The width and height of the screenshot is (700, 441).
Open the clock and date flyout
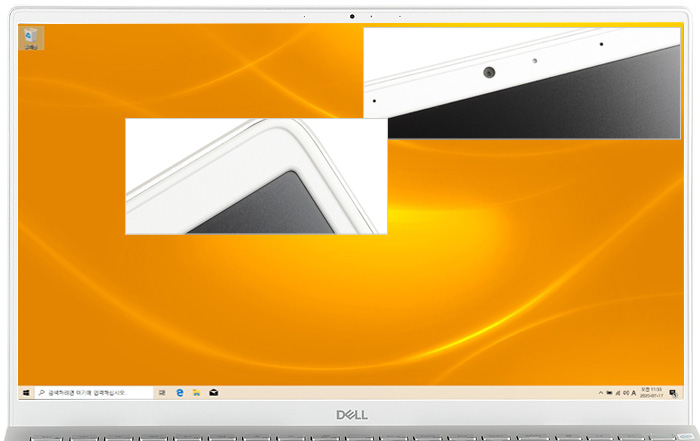651,393
